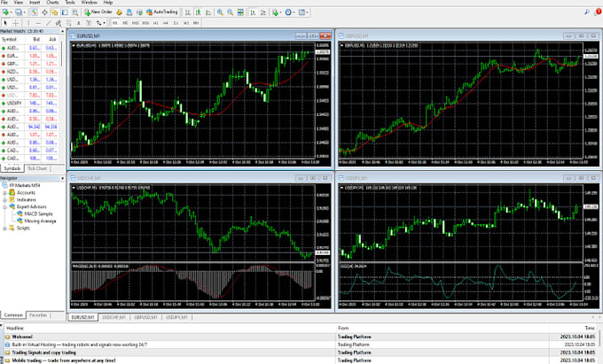Open the New Chart dropdown arrow

[12, 12]
